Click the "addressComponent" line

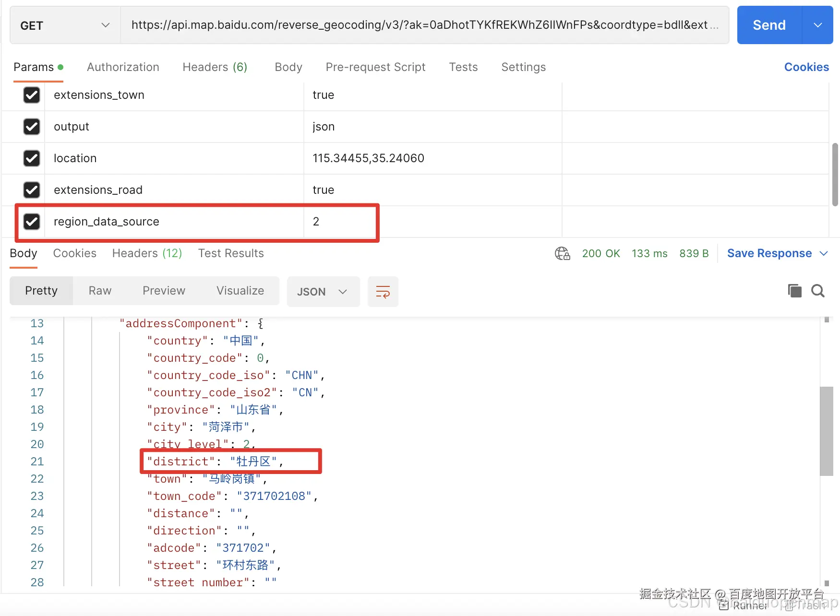[x=191, y=323]
